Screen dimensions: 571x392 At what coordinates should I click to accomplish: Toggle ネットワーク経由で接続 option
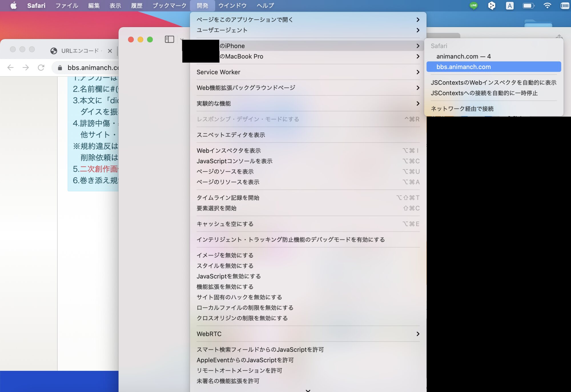tap(462, 109)
